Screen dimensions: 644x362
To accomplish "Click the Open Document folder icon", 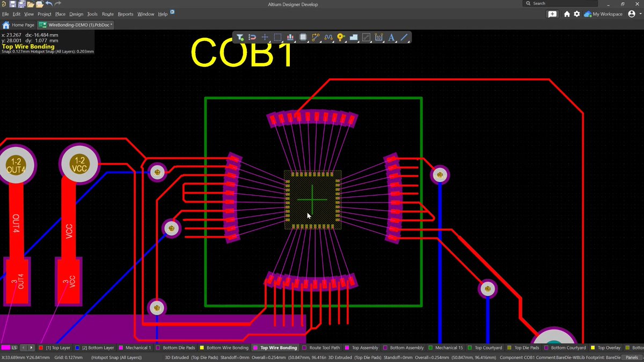I will [31, 4].
